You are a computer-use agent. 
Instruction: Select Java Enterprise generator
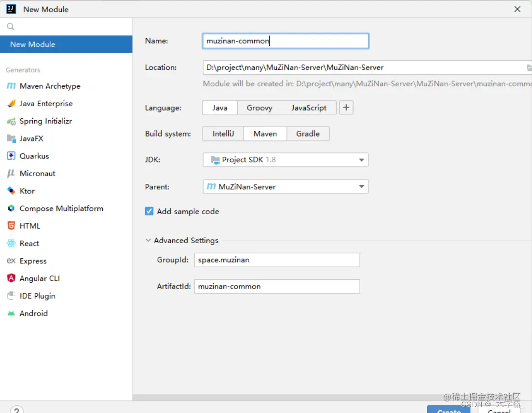46,104
